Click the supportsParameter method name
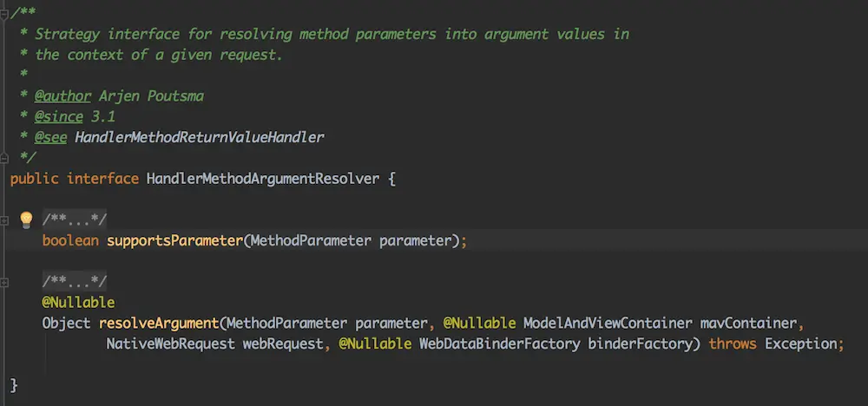This screenshot has height=406, width=868. pos(174,240)
